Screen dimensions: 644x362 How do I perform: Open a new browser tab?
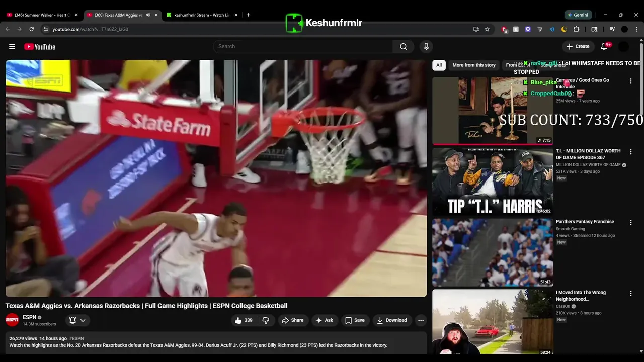pyautogui.click(x=248, y=15)
